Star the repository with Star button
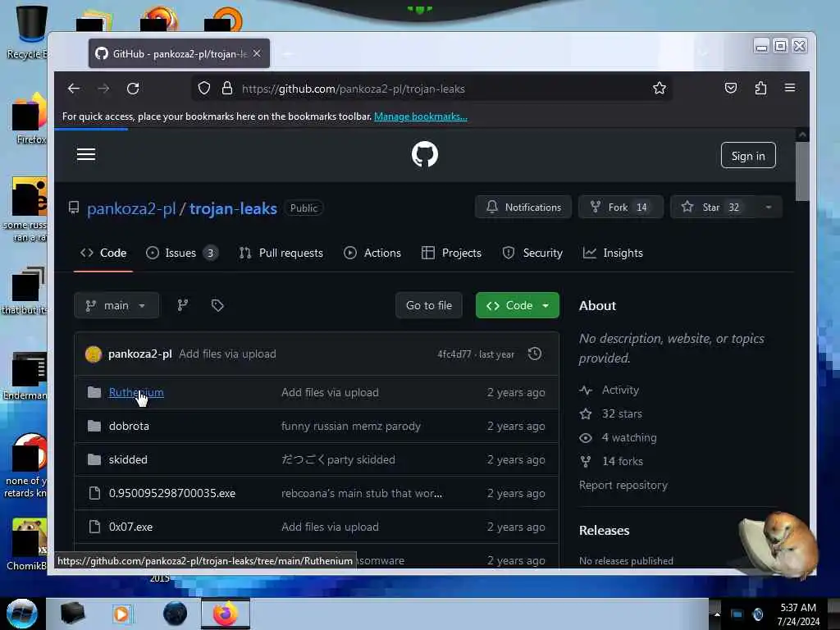Image resolution: width=840 pixels, height=630 pixels. 713,208
